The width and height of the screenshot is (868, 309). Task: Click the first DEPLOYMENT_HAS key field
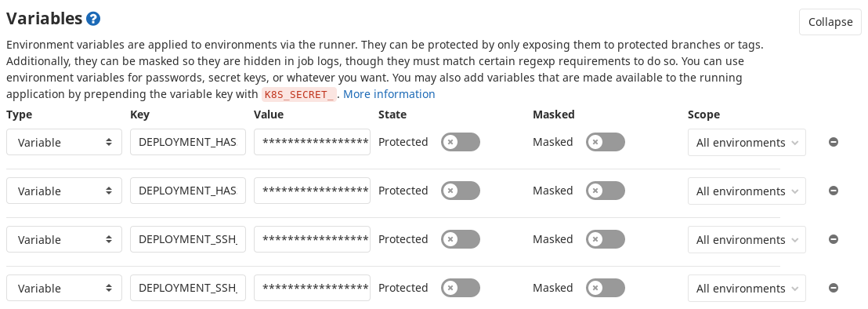(x=188, y=142)
